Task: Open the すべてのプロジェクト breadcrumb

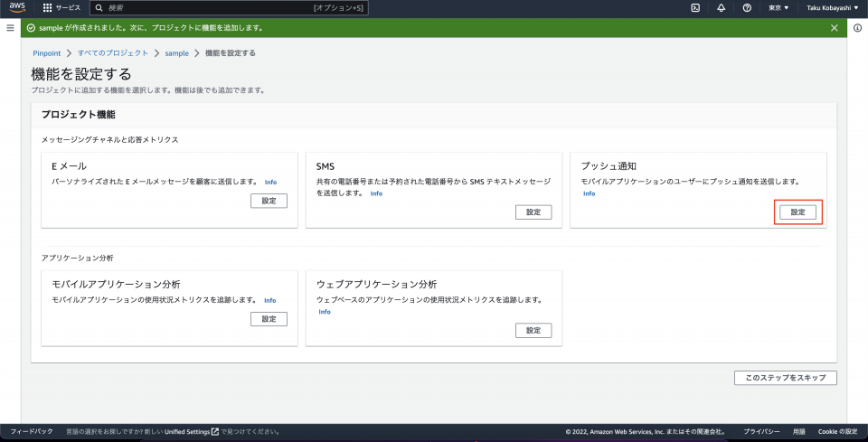Action: click(x=113, y=53)
